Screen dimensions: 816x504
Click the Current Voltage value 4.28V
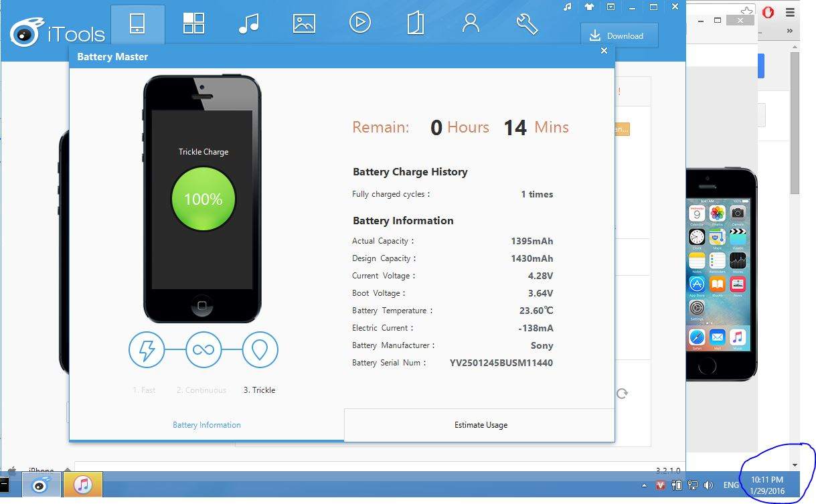click(x=541, y=276)
